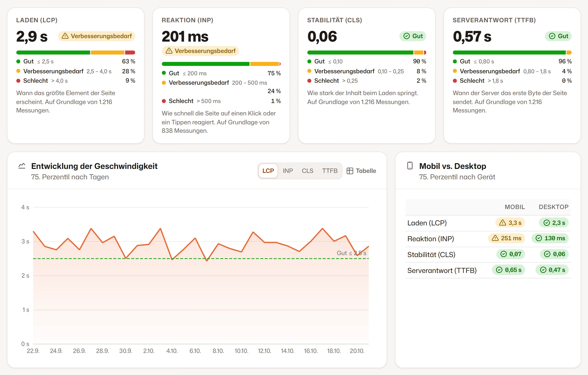Click the CLS distribution bar

click(367, 53)
